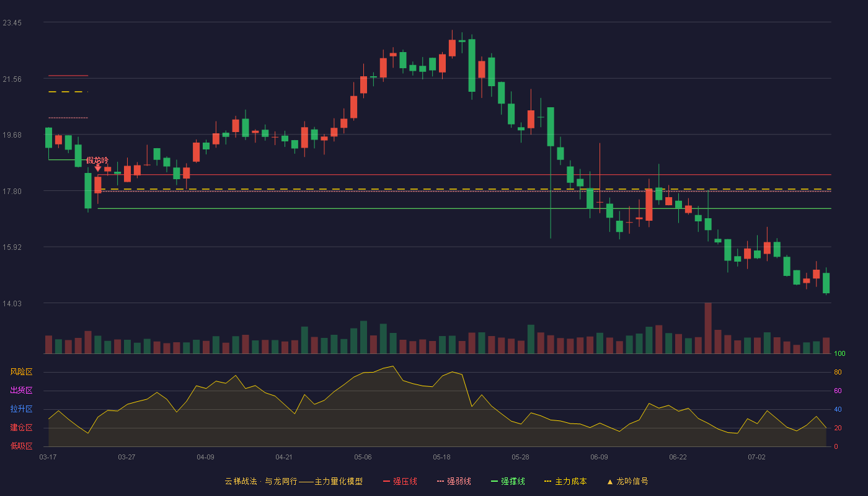
Task: Click the red 20 indicator axis value
Action: click(838, 428)
